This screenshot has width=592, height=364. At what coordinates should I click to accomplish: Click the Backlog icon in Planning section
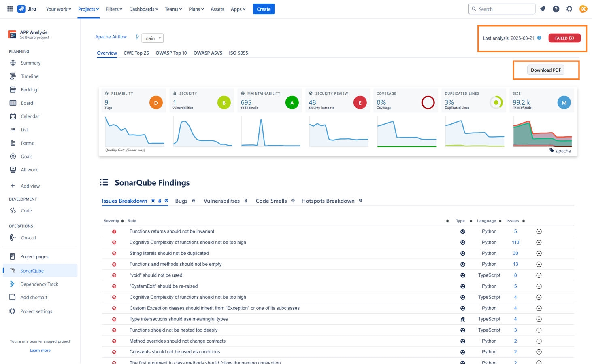point(13,89)
